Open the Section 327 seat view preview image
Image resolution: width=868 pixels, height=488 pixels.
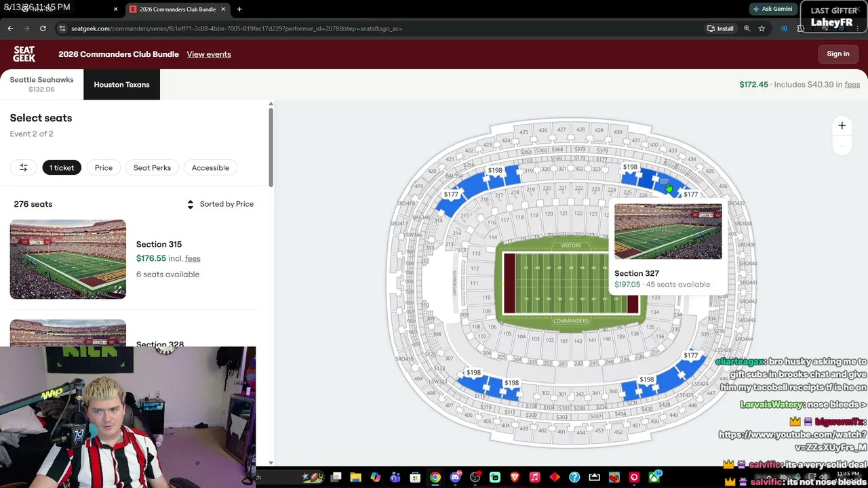668,231
